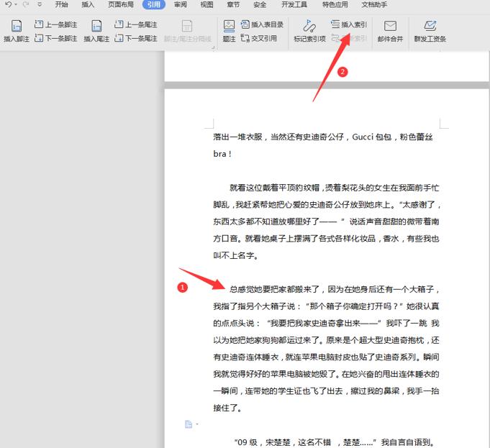The height and width of the screenshot is (448, 490).
Task: Select the 引用 tab
Action: (154, 4)
